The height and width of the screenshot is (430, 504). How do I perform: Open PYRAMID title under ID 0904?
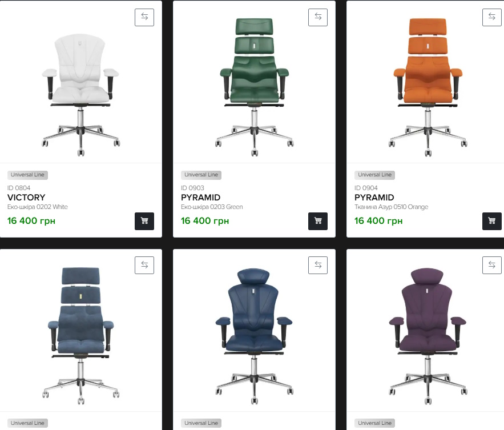coord(374,198)
